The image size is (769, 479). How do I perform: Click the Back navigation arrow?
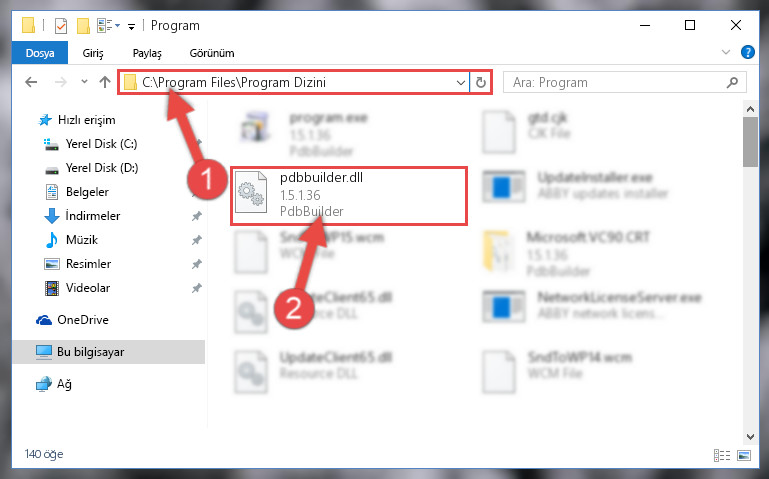(31, 82)
